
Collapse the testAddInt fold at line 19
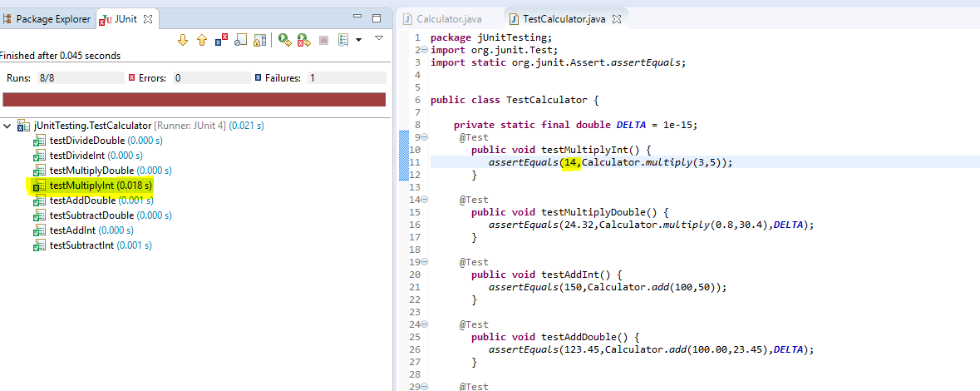424,262
